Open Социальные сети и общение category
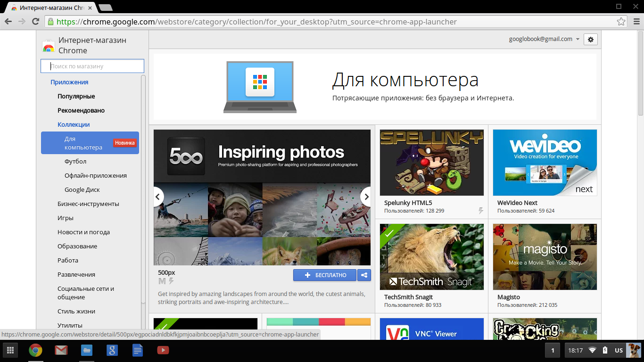This screenshot has height=362, width=644. coord(86,293)
